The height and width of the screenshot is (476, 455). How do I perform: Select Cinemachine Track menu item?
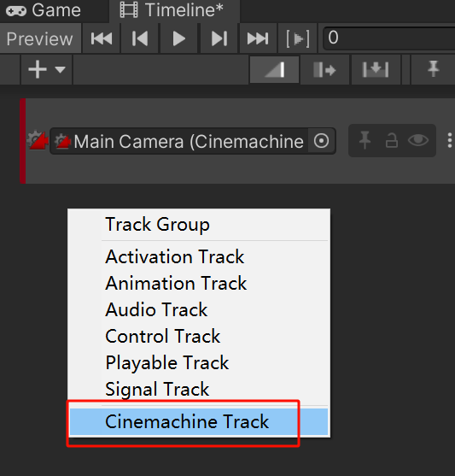tap(199, 421)
